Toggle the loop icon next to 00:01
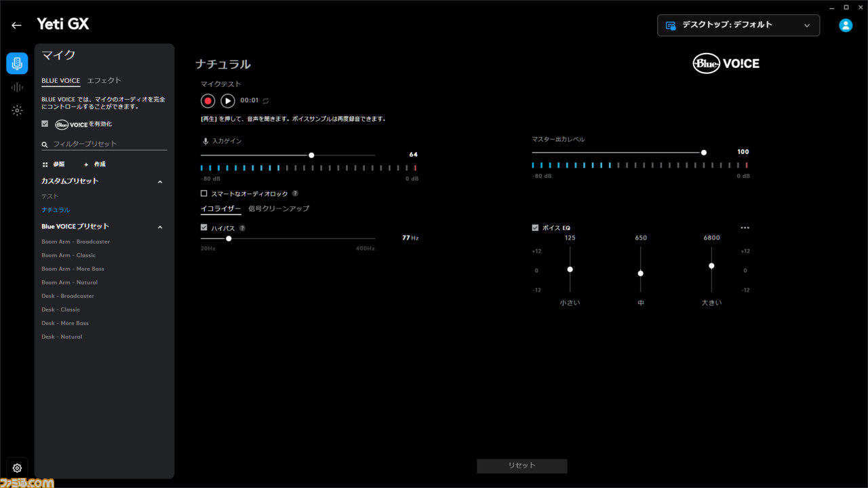868x488 pixels. pyautogui.click(x=266, y=101)
